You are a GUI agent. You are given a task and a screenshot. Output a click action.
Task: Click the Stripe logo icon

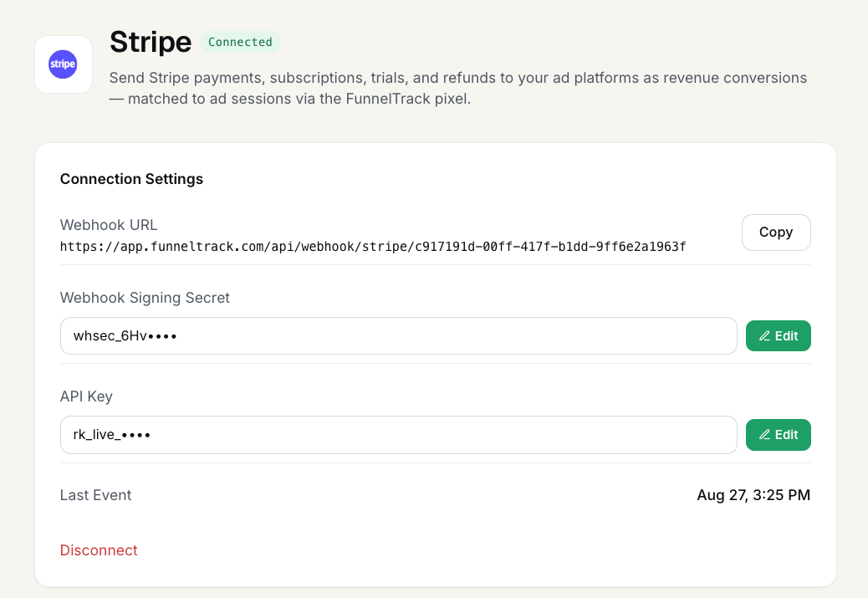[63, 64]
